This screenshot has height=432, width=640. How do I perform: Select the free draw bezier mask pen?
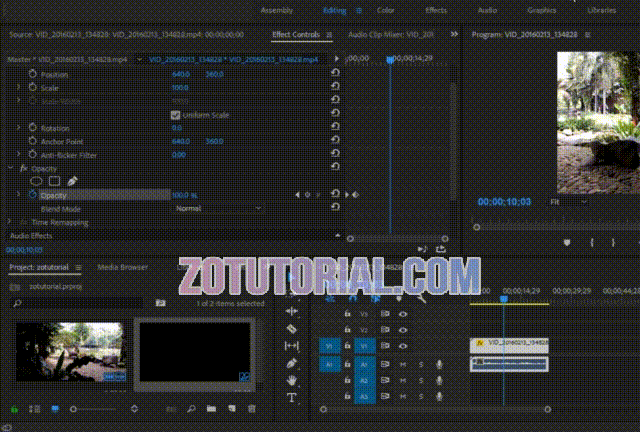pos(72,181)
